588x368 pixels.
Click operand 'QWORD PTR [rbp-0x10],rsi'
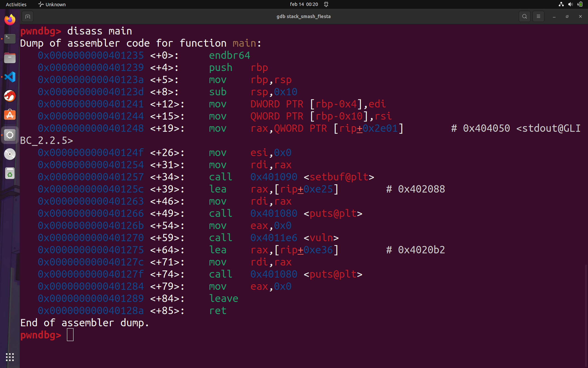pos(321,116)
